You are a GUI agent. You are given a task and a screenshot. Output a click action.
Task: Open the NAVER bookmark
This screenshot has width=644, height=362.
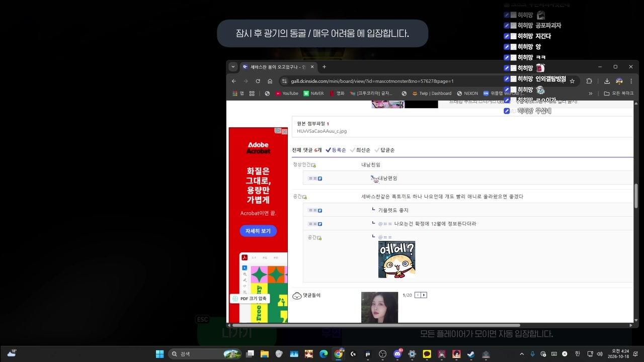(313, 94)
